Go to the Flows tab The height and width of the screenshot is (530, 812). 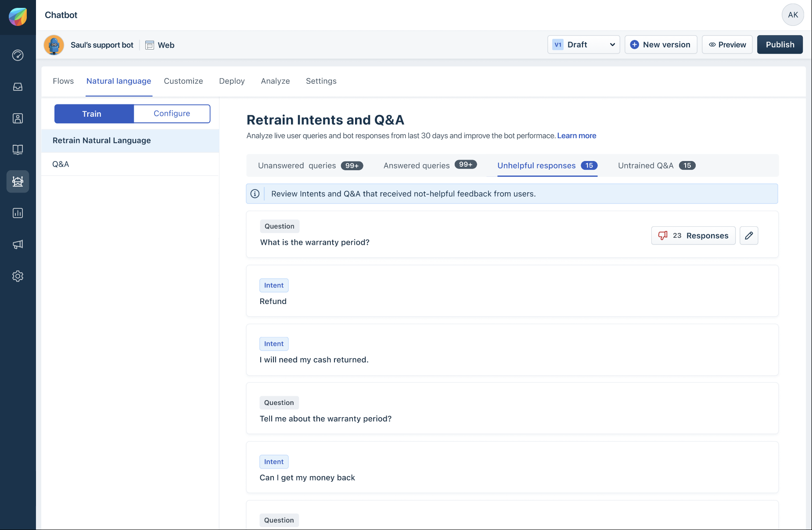(63, 81)
